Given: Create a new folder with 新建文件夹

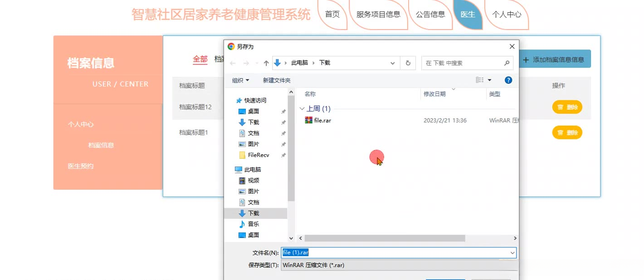Looking at the screenshot, I should click(x=277, y=80).
